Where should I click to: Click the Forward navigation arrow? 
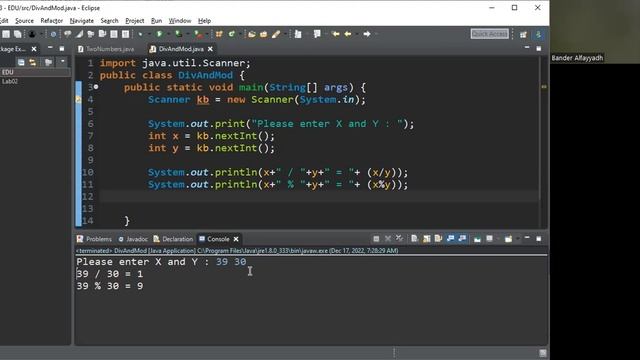click(x=367, y=34)
